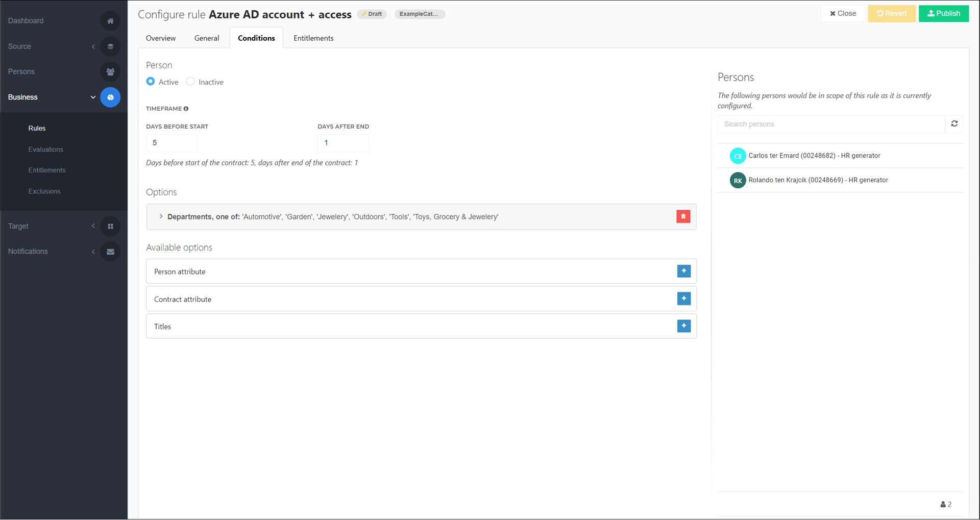This screenshot has width=980, height=520.
Task: Expand the Notifications menu chevron
Action: [93, 252]
